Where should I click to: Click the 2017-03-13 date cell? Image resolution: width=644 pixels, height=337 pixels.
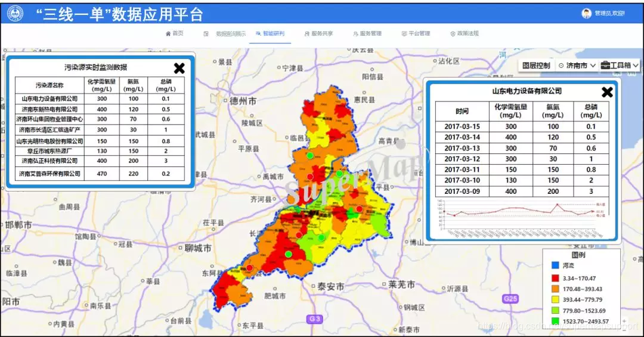click(x=462, y=149)
